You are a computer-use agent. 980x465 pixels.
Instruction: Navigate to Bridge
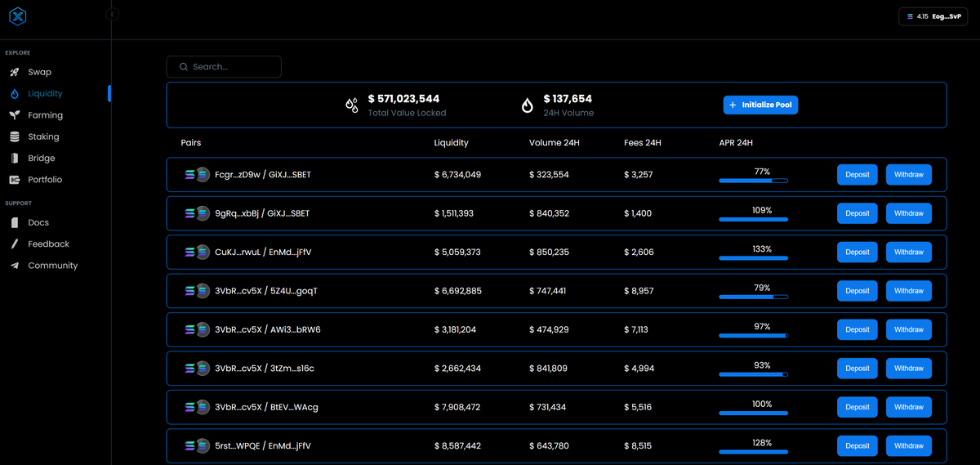click(x=42, y=158)
